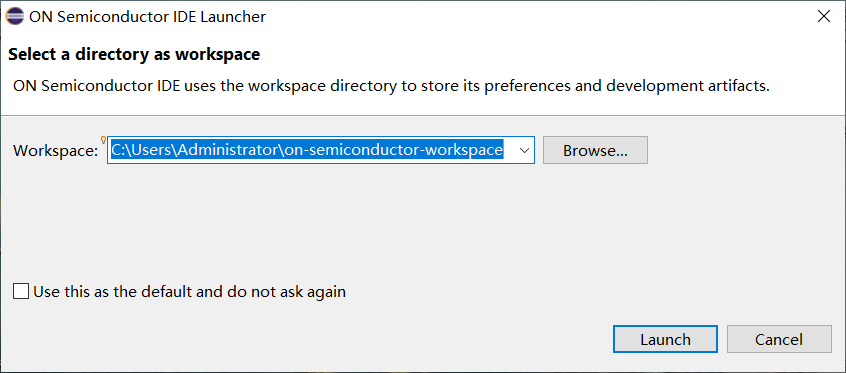Click blank space right of Browse button
The width and height of the screenshot is (846, 373).
pyautogui.click(x=745, y=150)
